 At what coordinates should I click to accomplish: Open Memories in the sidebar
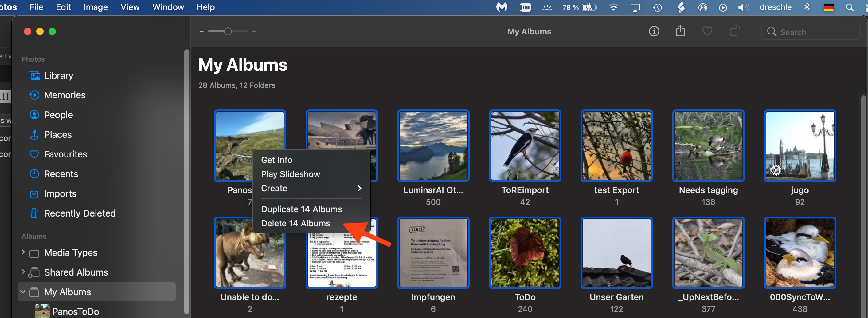click(65, 95)
